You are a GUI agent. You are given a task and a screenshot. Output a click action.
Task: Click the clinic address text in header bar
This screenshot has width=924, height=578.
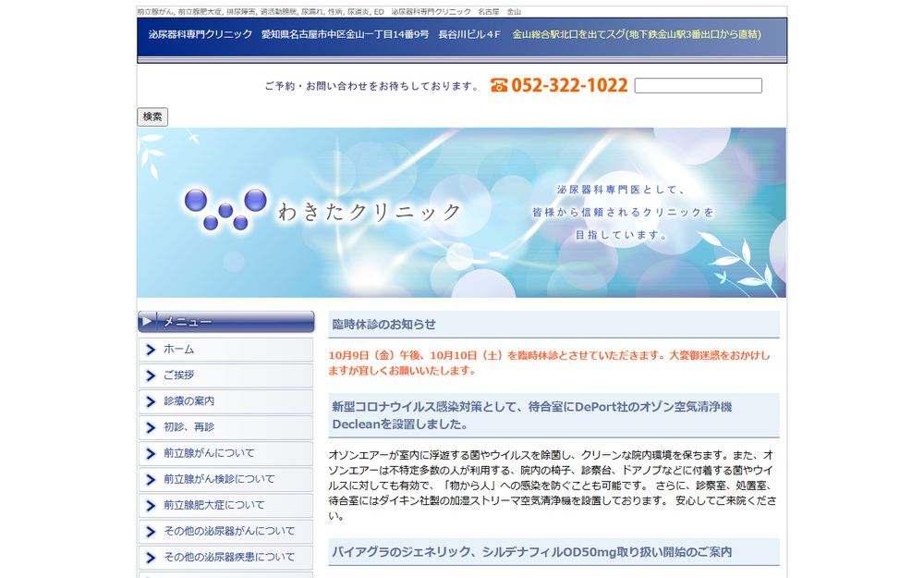pos(381,34)
